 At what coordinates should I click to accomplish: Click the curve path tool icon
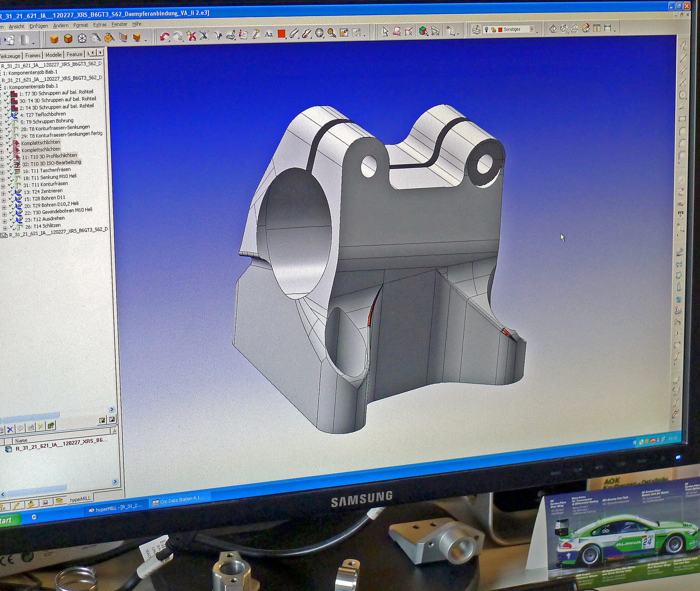click(x=451, y=31)
